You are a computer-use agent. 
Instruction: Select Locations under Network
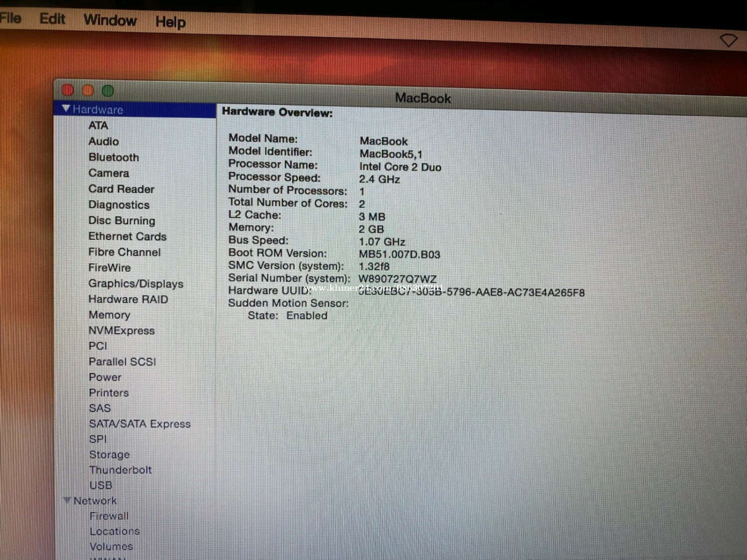115,531
